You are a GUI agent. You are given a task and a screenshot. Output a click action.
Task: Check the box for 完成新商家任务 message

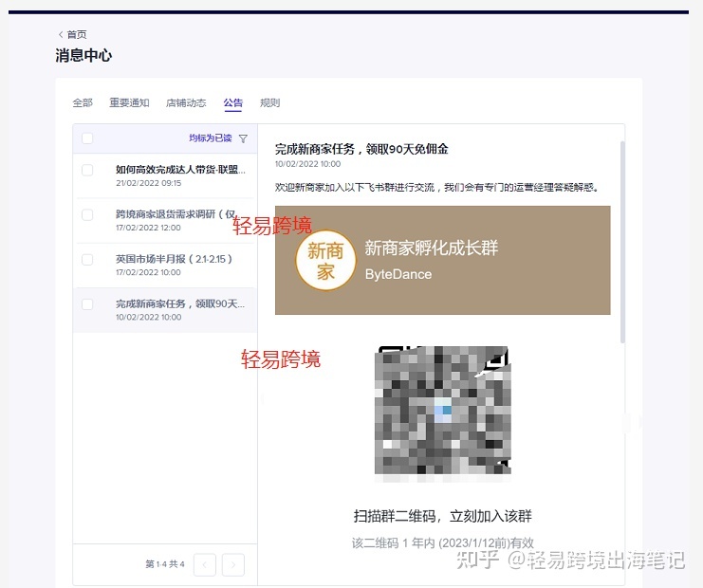coord(87,304)
